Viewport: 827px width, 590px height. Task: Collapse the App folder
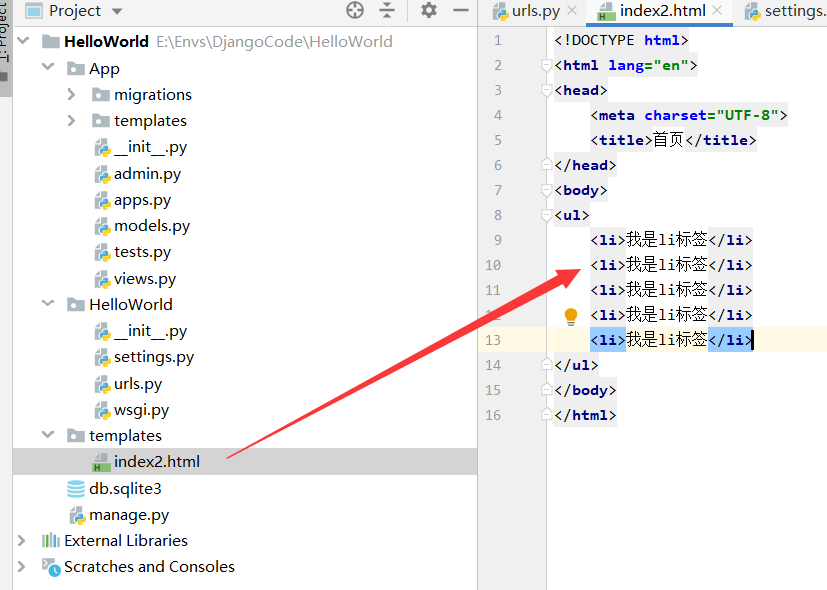pyautogui.click(x=48, y=67)
